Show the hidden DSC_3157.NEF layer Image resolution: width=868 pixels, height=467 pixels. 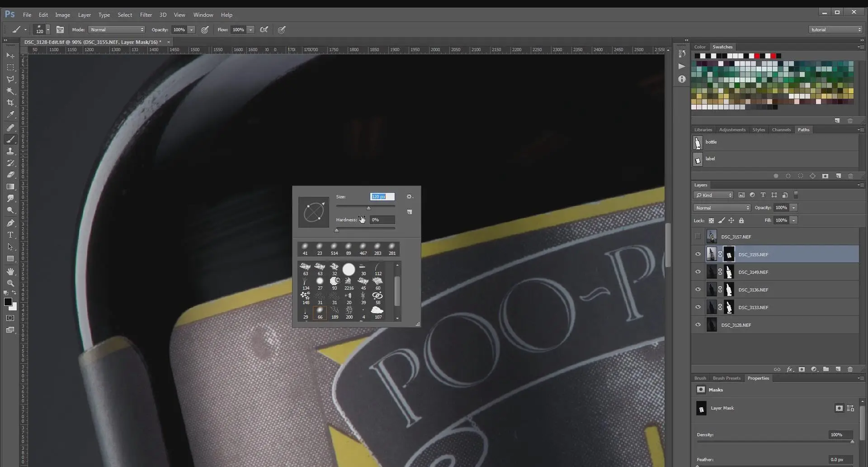[698, 236]
